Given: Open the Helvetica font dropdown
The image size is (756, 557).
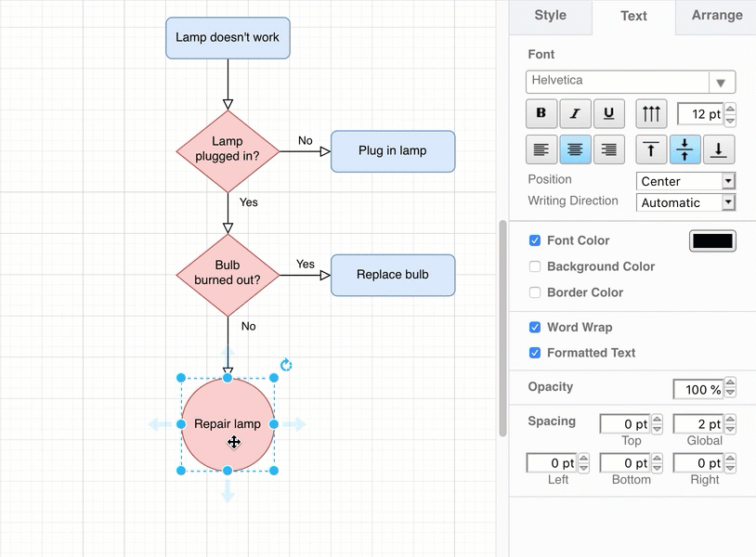Looking at the screenshot, I should coord(722,82).
